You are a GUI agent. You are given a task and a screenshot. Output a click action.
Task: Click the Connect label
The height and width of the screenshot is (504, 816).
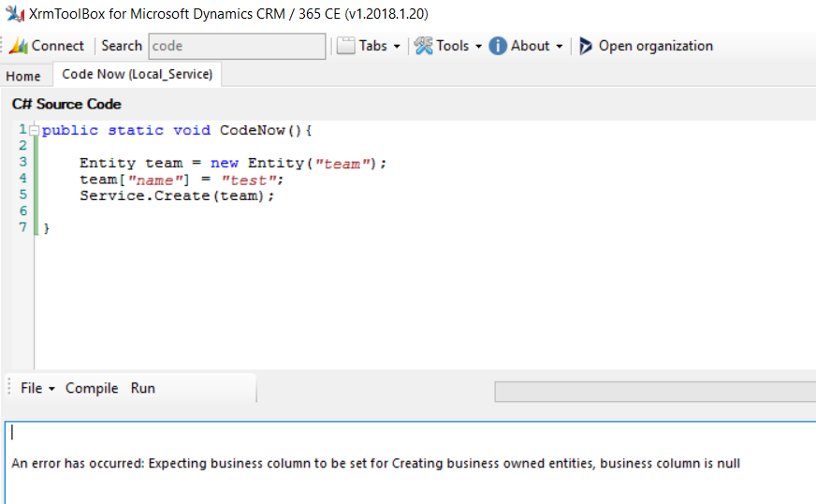click(x=57, y=46)
